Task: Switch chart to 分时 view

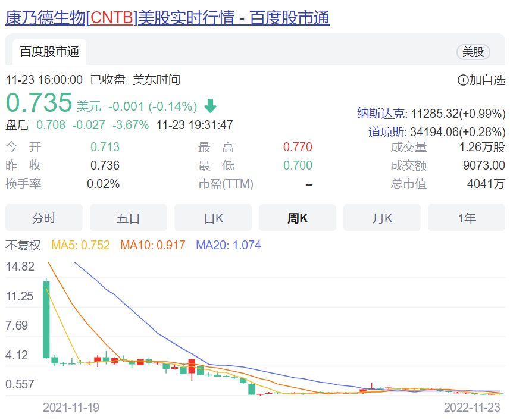Action: click(44, 218)
